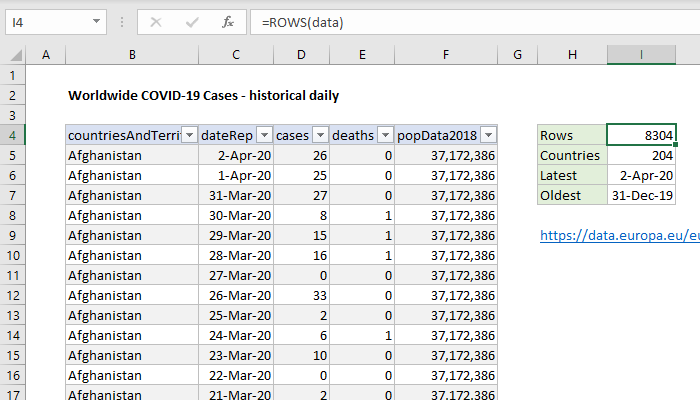This screenshot has height=400, width=700.
Task: Open countriesAndTerritories column filter dropdown
Action: pos(188,135)
